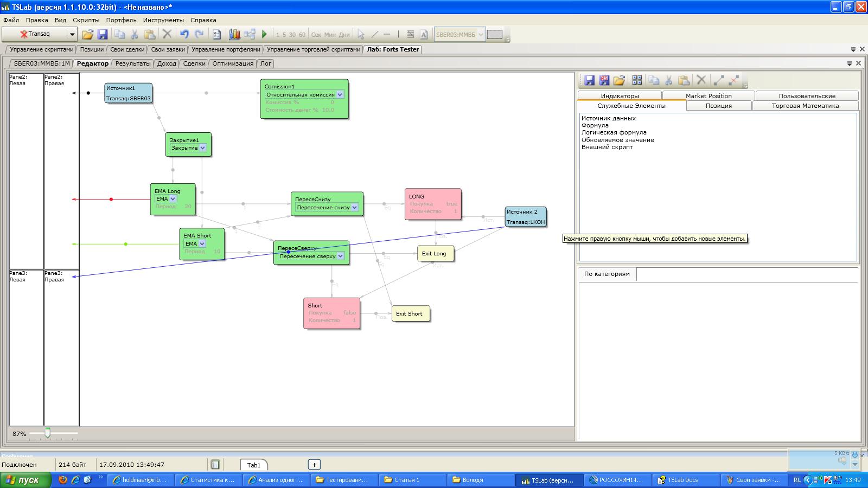Open the Индикаторы tab
The height and width of the screenshot is (488, 868).
point(620,96)
